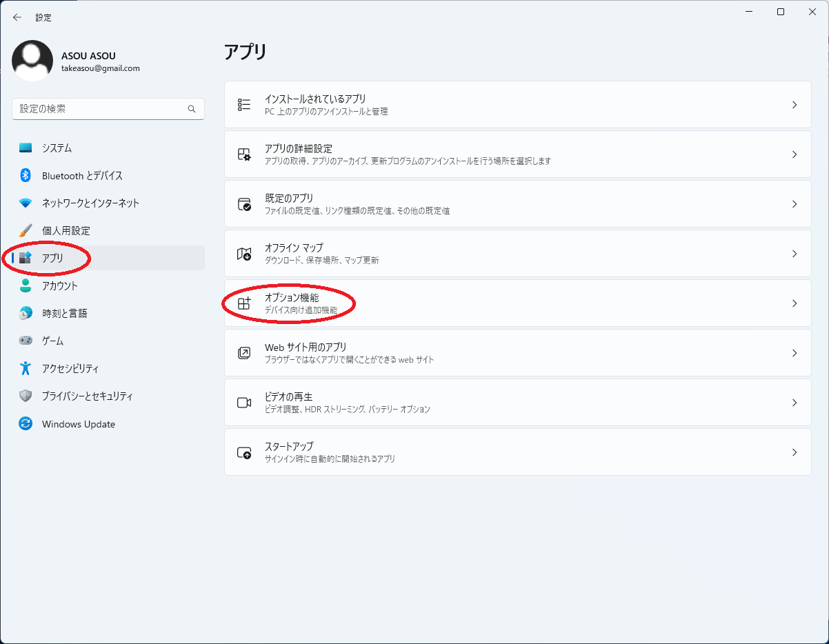This screenshot has height=644, width=829.
Task: Expand the 既定のアプリ chevron
Action: point(795,203)
